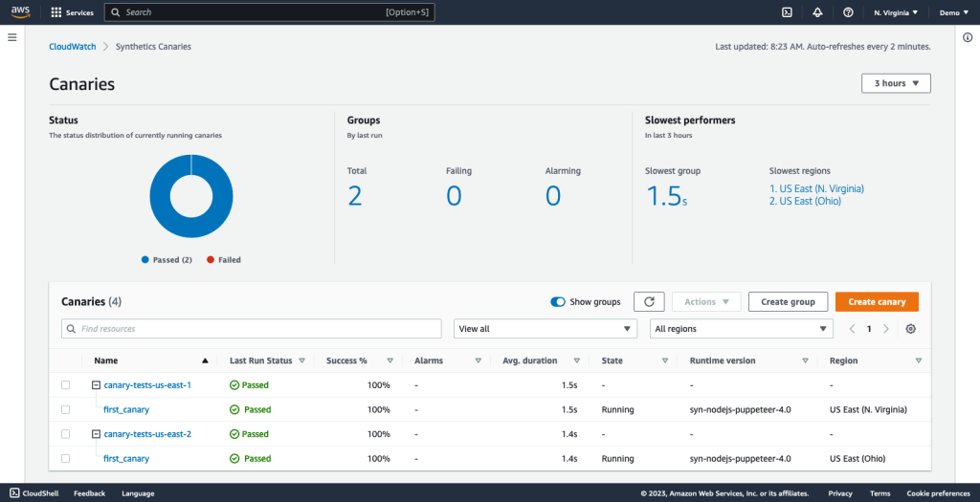Open Terms link in footer
This screenshot has height=502, width=980.
(880, 493)
